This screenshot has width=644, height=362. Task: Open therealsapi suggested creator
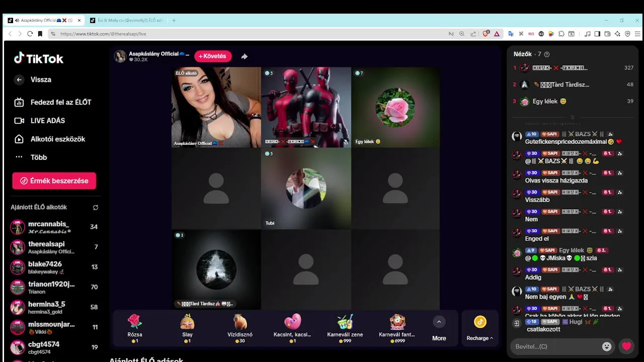54,247
